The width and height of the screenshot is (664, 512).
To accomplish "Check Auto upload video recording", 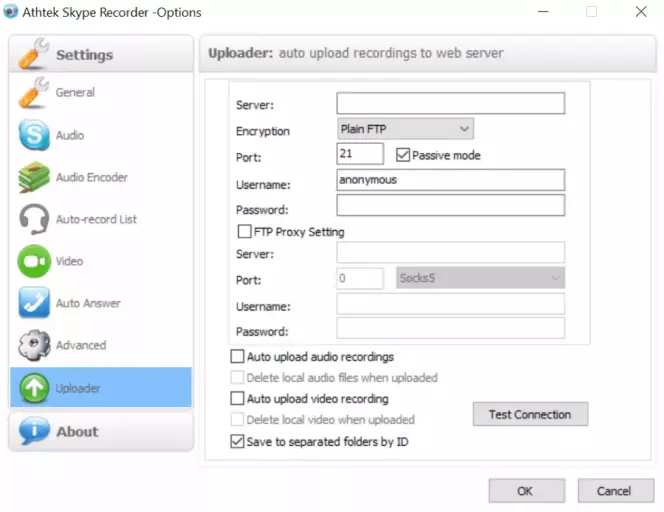I will click(x=237, y=398).
